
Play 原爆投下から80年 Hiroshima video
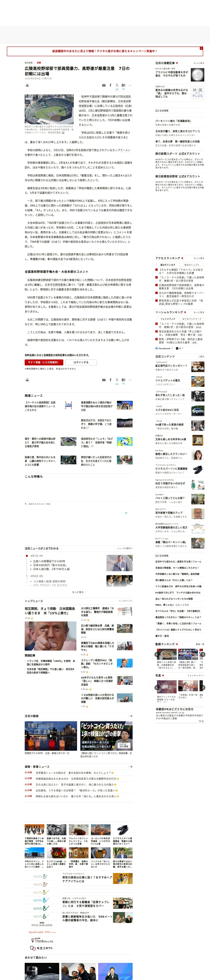coord(51,736)
